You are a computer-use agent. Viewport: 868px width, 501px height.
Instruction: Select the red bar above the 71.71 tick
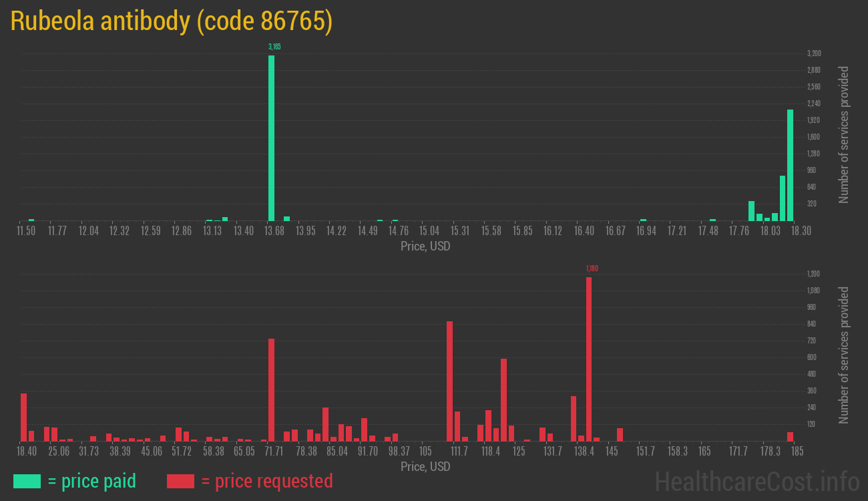pos(271,389)
